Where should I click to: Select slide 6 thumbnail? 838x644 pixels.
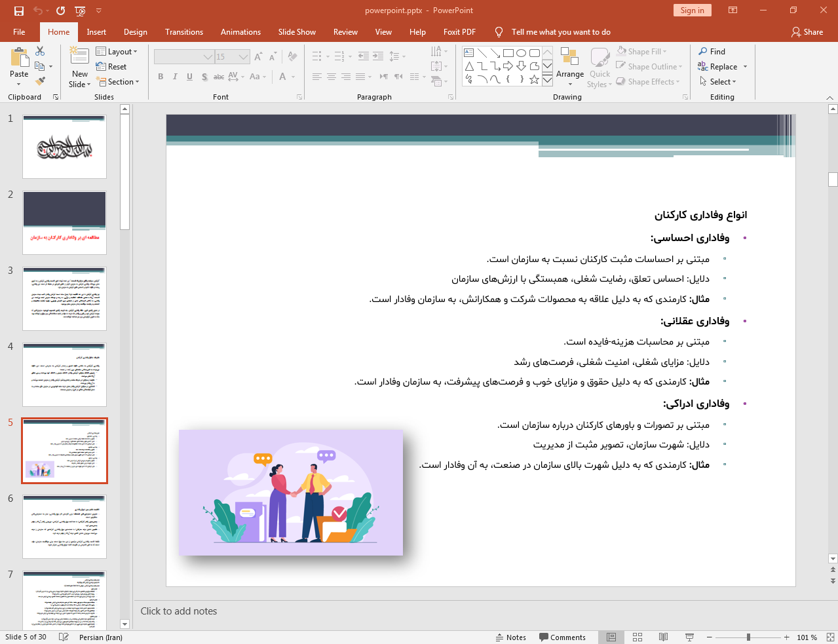[x=64, y=526]
